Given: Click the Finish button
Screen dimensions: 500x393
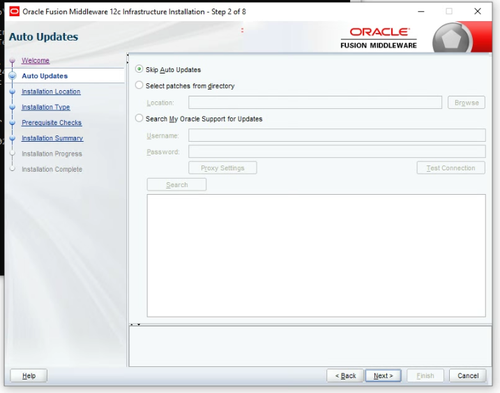Looking at the screenshot, I should [425, 376].
